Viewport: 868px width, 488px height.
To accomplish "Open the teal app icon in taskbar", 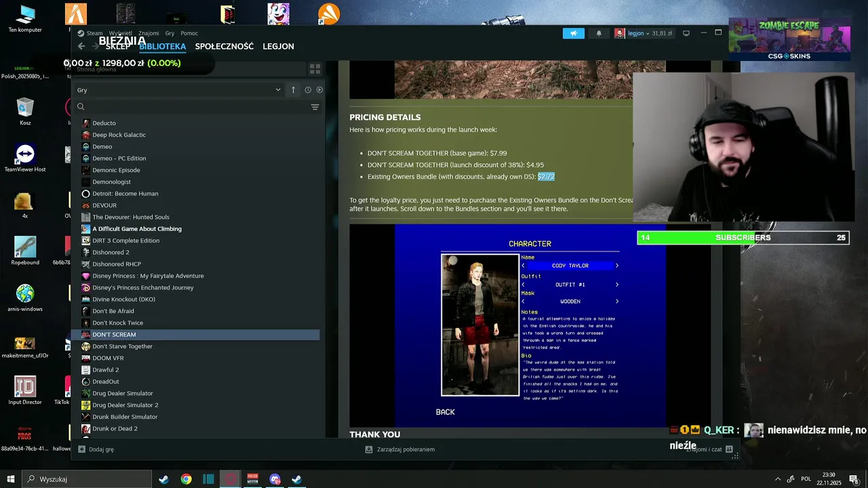I will [x=208, y=479].
